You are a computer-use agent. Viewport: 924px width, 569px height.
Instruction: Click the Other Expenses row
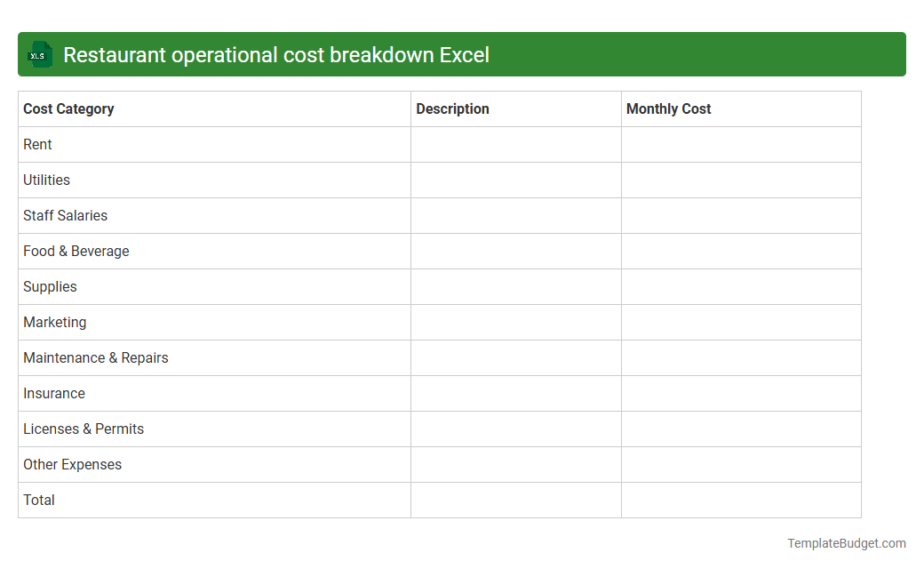[x=72, y=464]
